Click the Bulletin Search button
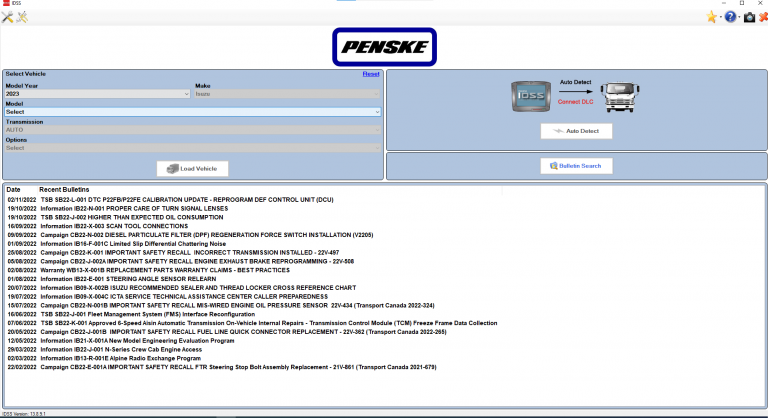Viewport: 768px width, 418px height. [576, 166]
